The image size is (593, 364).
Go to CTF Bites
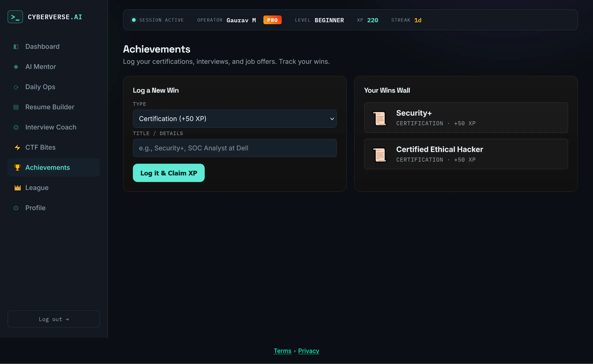pyautogui.click(x=54, y=147)
